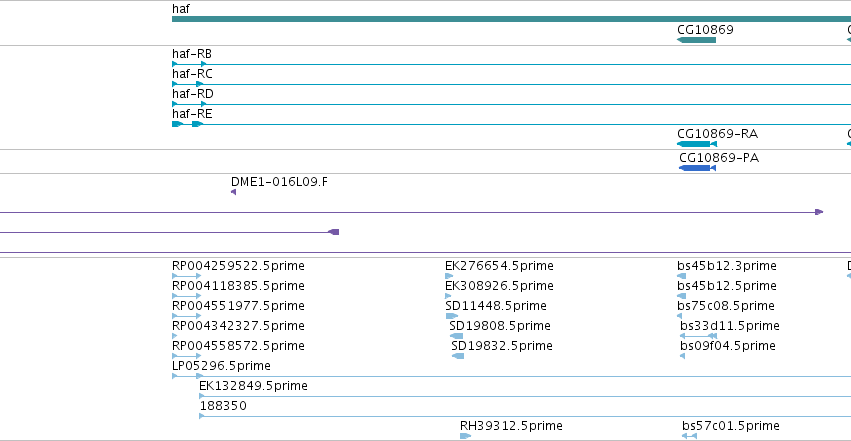The height and width of the screenshot is (441, 851).
Task: Click EK308926.5prime label
Action: 499,286
